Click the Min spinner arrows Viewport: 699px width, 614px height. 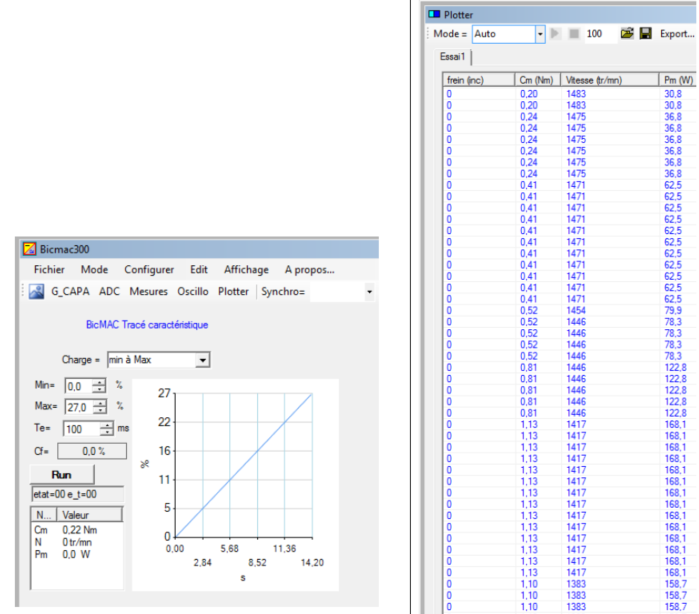[x=99, y=386]
